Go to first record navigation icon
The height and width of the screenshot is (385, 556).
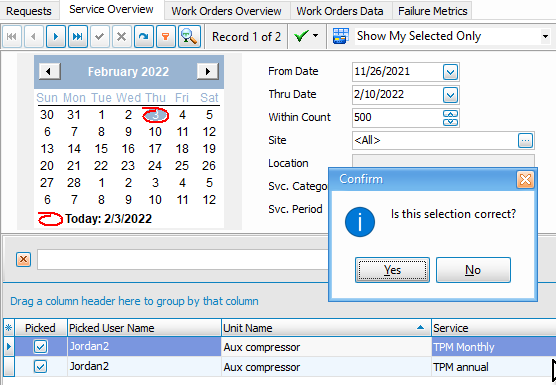pos(12,36)
